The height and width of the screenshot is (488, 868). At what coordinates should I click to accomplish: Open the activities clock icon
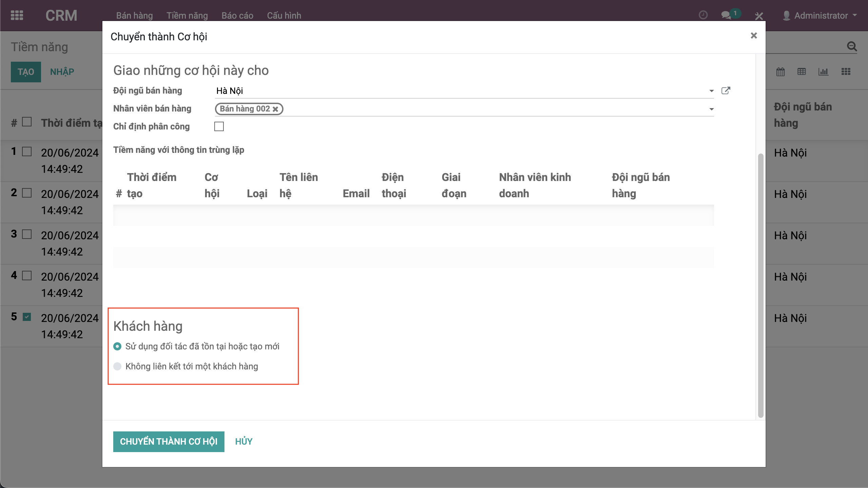703,15
